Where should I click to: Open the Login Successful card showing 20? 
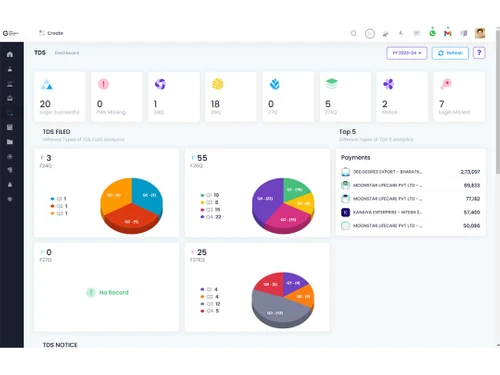coord(60,97)
